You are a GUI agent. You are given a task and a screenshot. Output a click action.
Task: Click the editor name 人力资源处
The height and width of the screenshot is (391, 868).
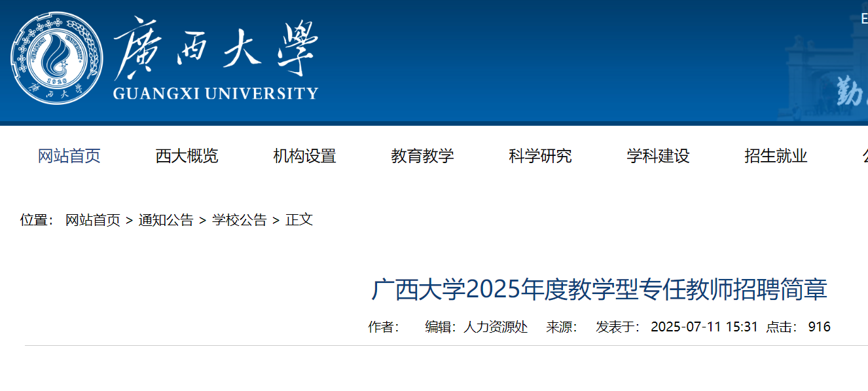click(x=496, y=327)
